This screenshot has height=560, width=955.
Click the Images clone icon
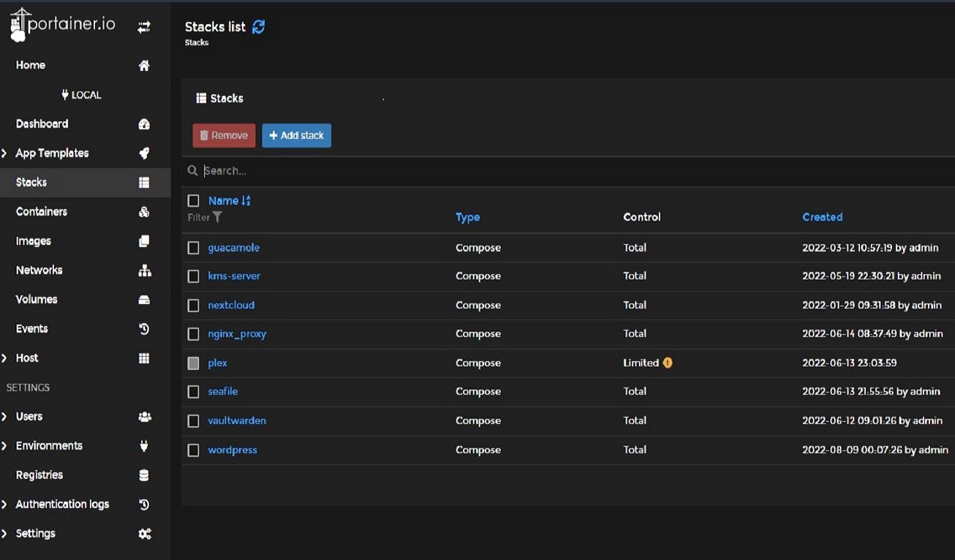click(144, 241)
